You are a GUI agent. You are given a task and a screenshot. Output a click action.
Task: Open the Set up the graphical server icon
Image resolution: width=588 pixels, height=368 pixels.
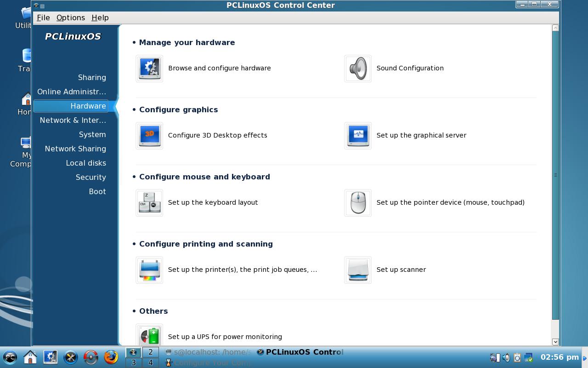[358, 136]
